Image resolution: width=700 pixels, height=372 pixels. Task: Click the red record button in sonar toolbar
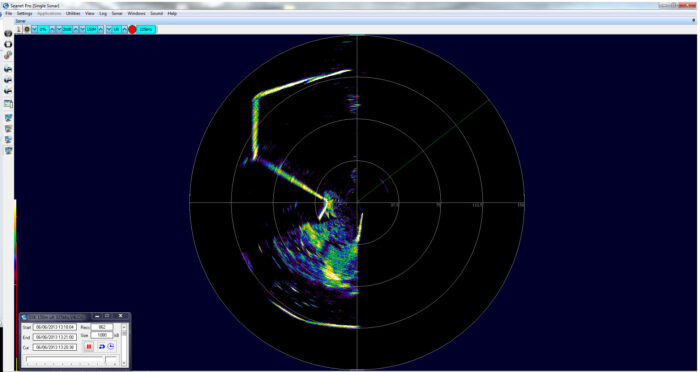point(132,29)
